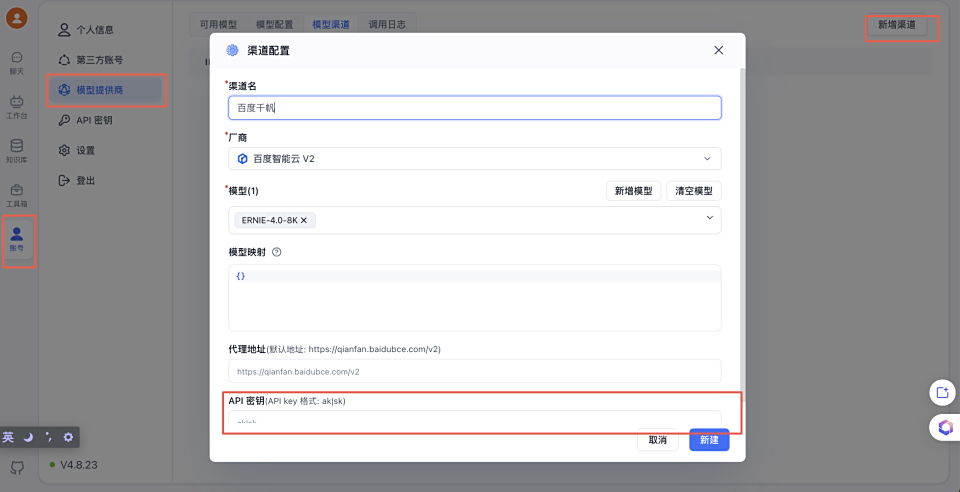Screen dimensions: 960x492
Task: Open the Knowledge base database icon
Action: (x=17, y=151)
